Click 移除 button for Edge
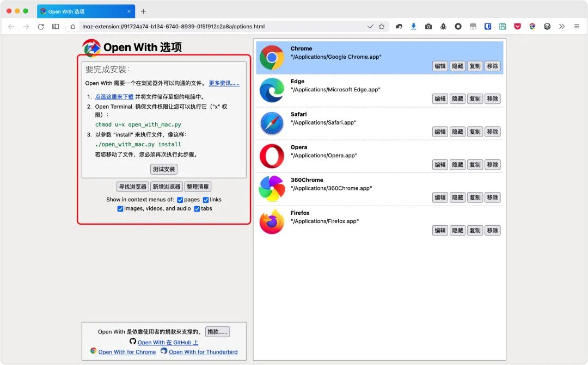The width and height of the screenshot is (588, 365). point(492,99)
